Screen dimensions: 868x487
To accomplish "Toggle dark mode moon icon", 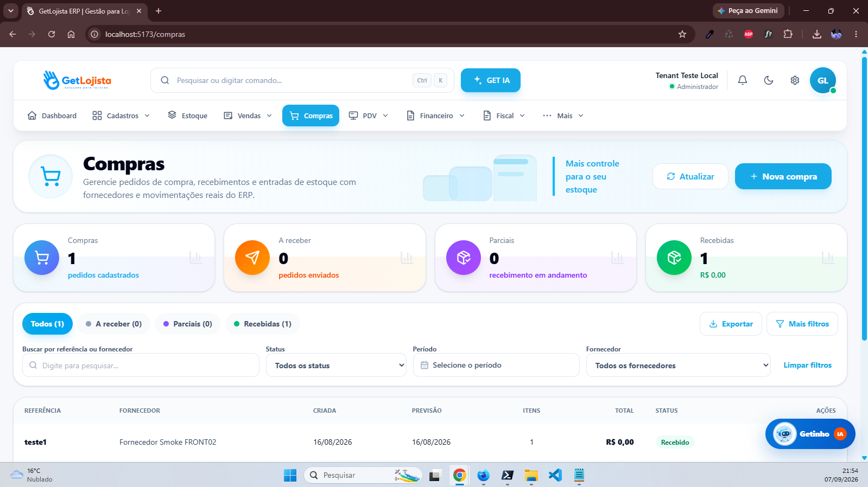I will (x=769, y=80).
